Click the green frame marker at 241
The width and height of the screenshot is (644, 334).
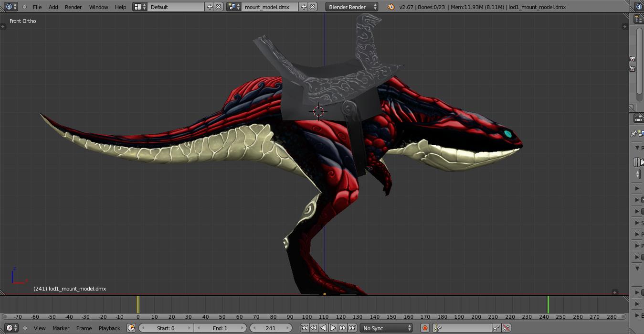pyautogui.click(x=548, y=304)
